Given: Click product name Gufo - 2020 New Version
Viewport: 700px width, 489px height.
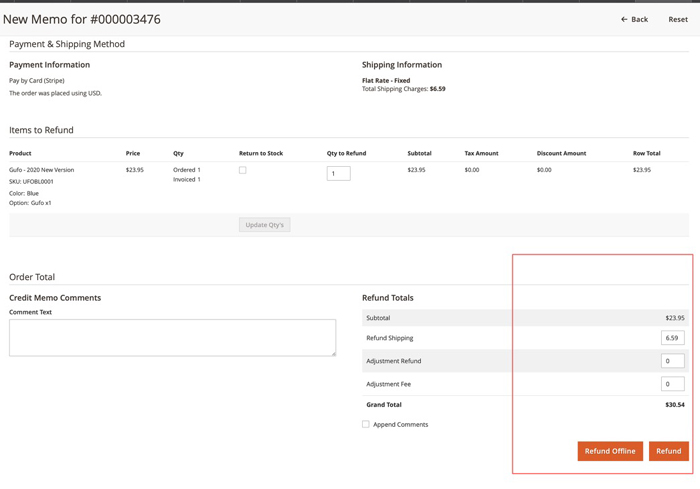Looking at the screenshot, I should click(41, 170).
